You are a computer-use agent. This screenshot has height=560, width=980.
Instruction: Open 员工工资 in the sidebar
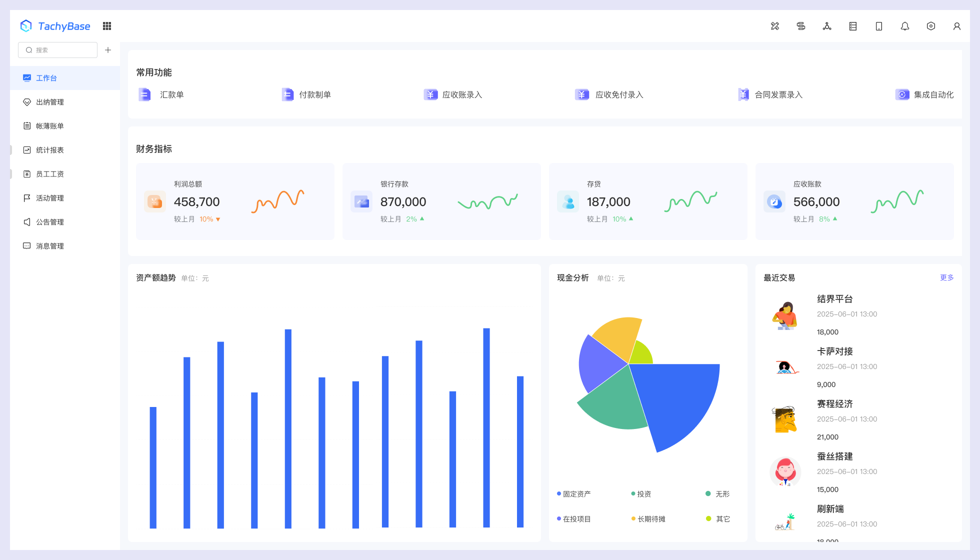[65, 174]
